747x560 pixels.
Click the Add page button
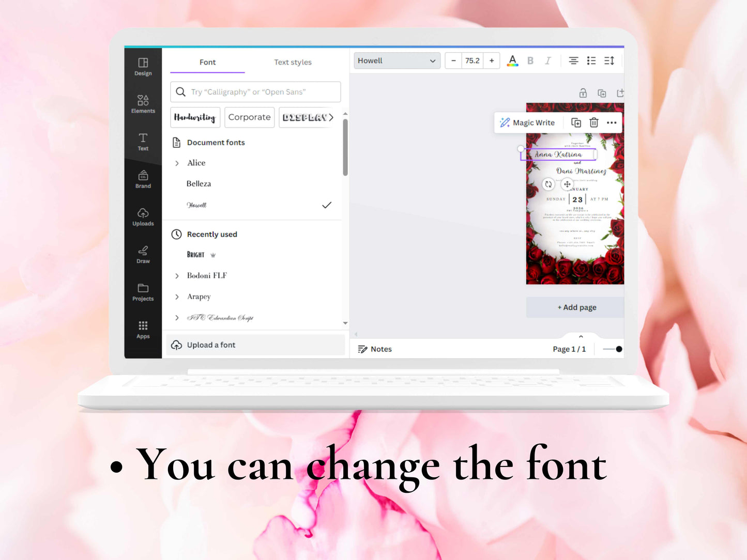click(x=576, y=307)
